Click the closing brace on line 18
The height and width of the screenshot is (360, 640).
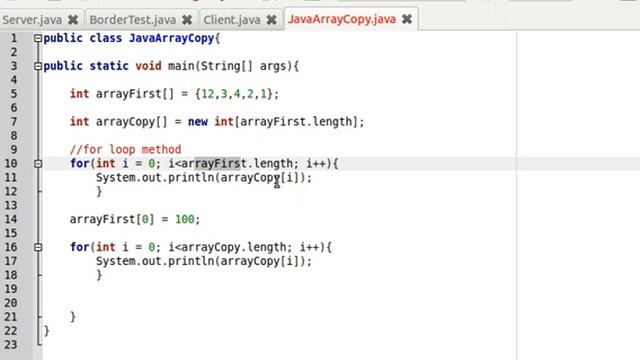(x=99, y=275)
